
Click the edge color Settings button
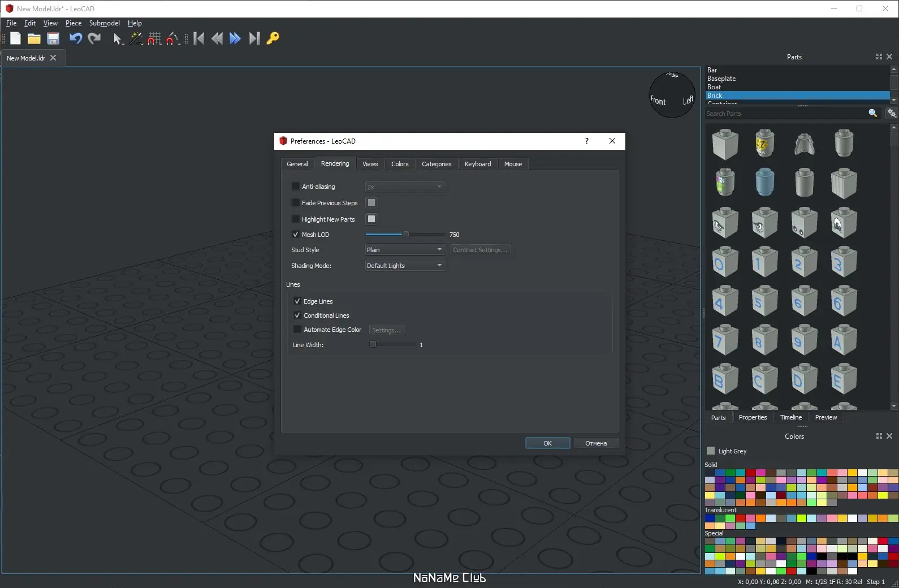(387, 330)
